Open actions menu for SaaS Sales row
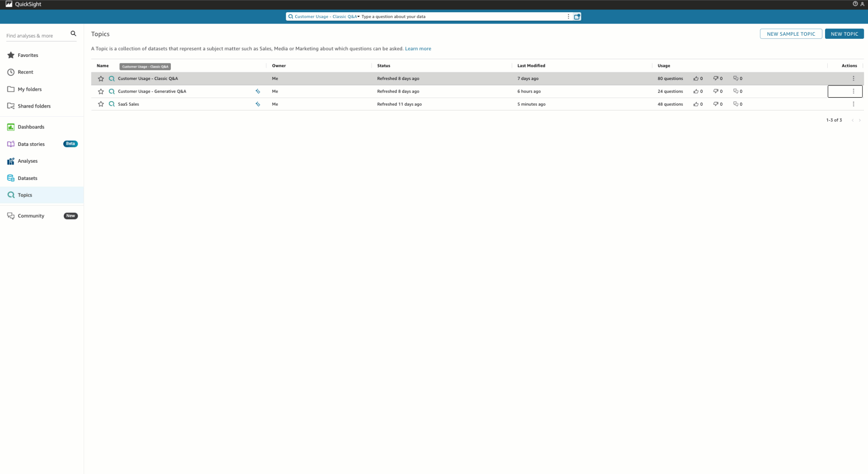 coord(854,104)
